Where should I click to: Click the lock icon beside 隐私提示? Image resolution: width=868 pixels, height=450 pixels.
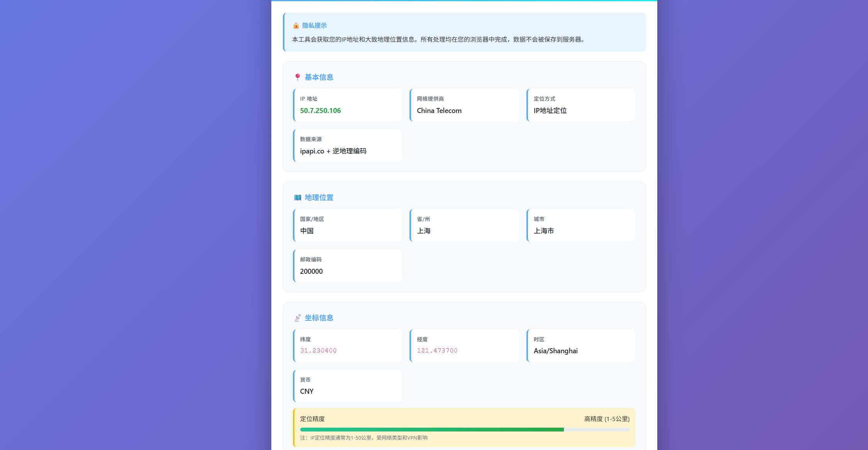(296, 26)
